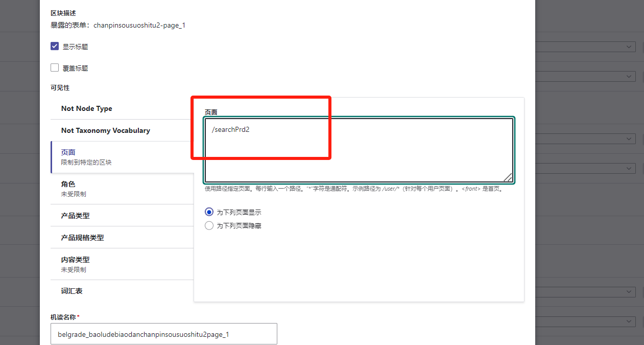Click the chanpinsousuoshitu2-page_1 form name text
This screenshot has height=345, width=644.
click(139, 25)
